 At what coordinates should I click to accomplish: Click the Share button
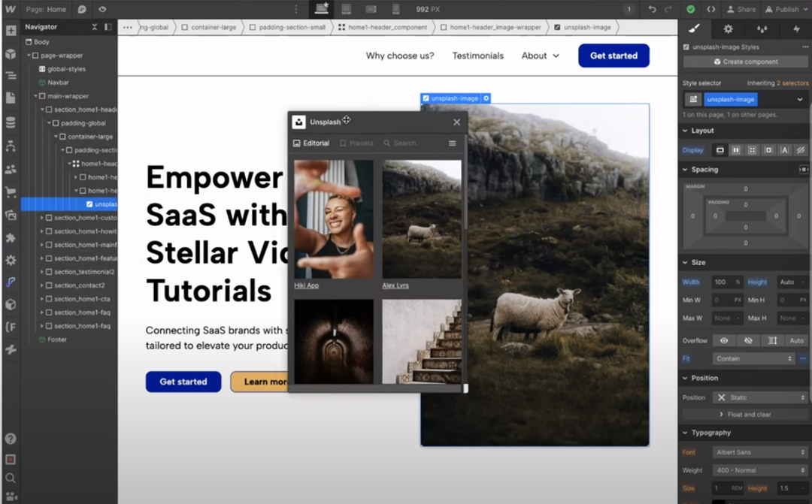tap(741, 9)
